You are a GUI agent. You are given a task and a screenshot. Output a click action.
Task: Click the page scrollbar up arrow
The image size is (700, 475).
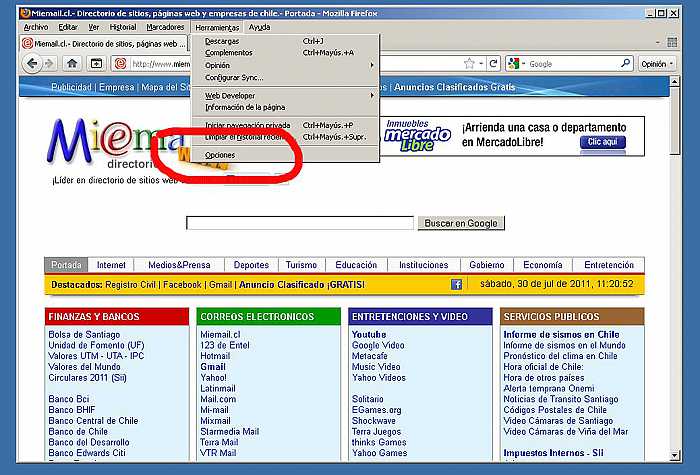point(675,82)
